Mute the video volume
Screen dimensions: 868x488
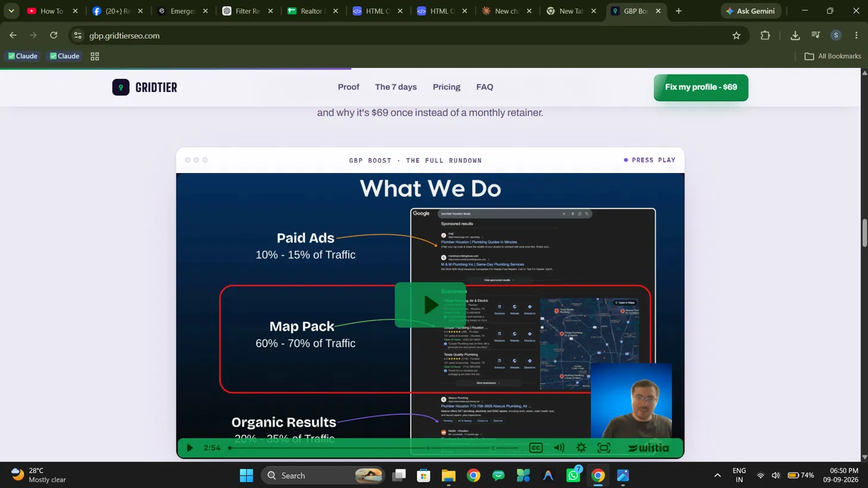[559, 448]
